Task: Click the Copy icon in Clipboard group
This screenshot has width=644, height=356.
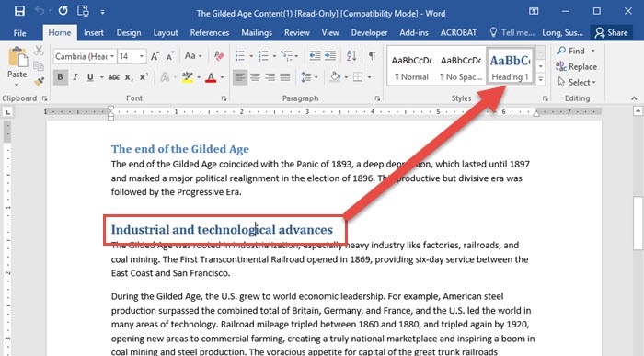Action: [x=39, y=65]
